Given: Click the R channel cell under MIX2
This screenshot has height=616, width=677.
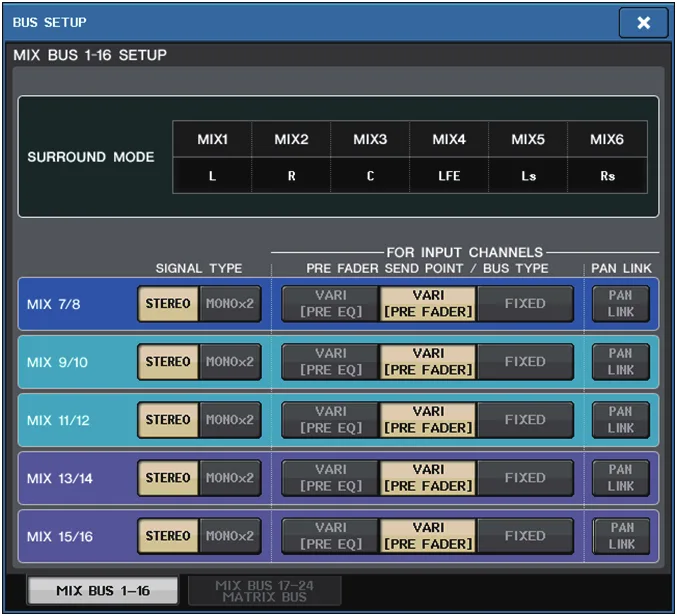Looking at the screenshot, I should 291,176.
